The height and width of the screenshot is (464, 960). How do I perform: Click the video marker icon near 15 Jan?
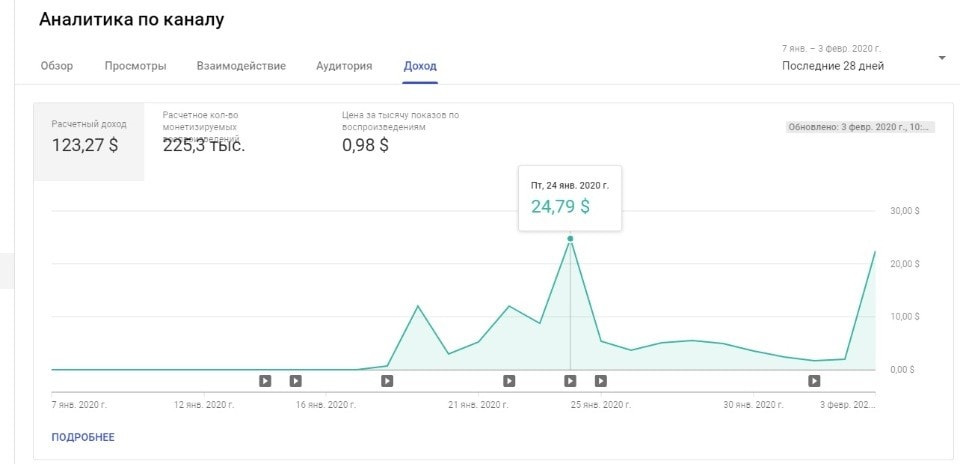coord(295,381)
